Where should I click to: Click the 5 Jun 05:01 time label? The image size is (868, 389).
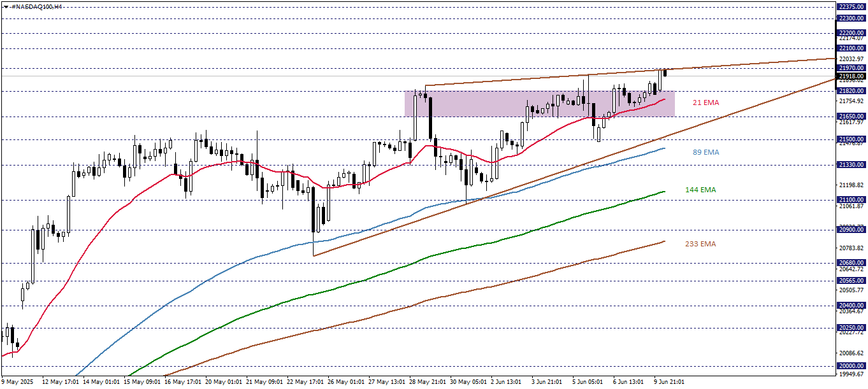[x=589, y=383]
